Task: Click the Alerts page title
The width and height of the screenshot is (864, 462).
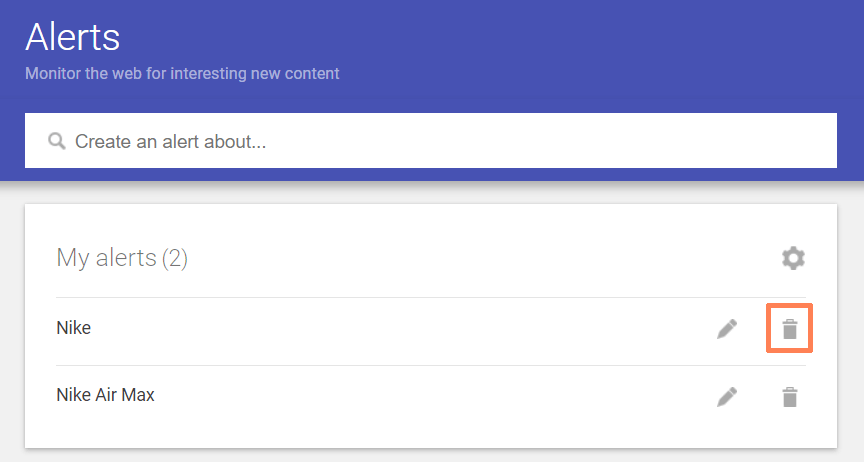Action: (x=72, y=37)
